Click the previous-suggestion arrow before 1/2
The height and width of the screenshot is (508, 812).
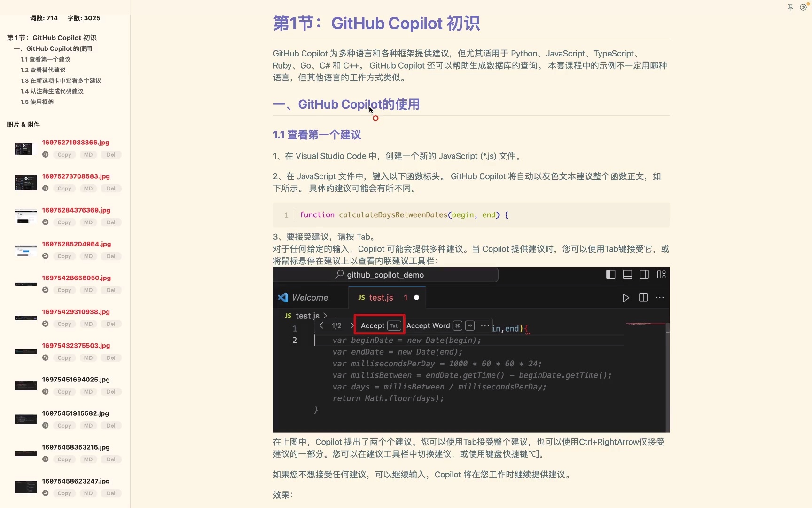[x=321, y=325]
